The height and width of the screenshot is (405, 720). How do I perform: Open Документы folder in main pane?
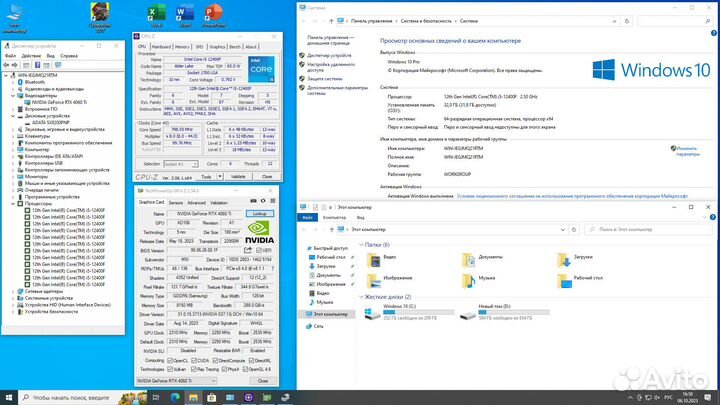(x=482, y=259)
